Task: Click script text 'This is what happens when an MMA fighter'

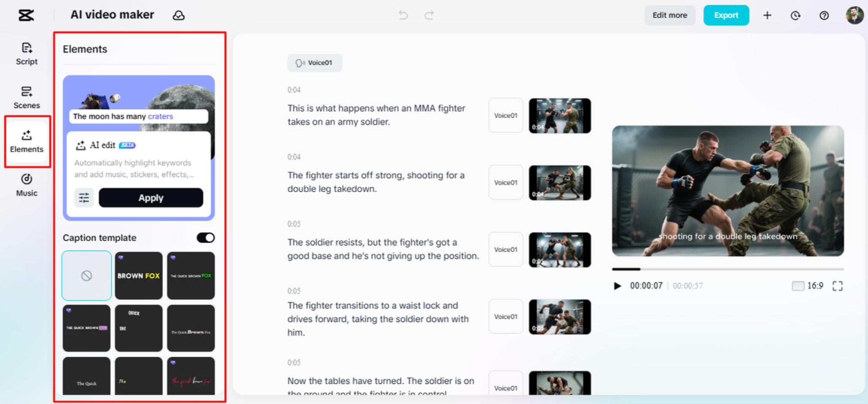Action: [376, 108]
